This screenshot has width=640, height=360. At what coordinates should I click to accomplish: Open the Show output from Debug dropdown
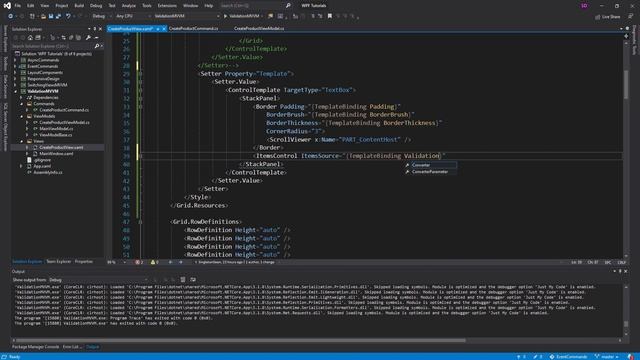click(x=98, y=280)
